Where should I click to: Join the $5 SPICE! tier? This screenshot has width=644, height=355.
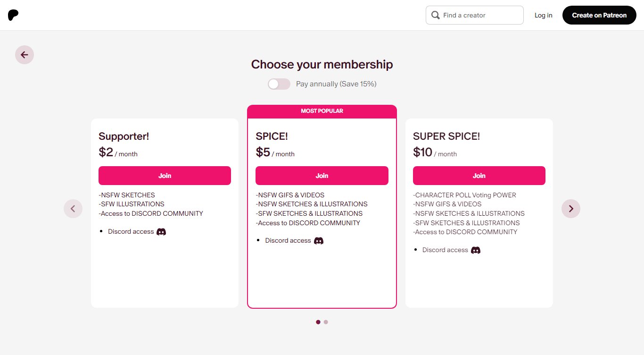(x=322, y=176)
